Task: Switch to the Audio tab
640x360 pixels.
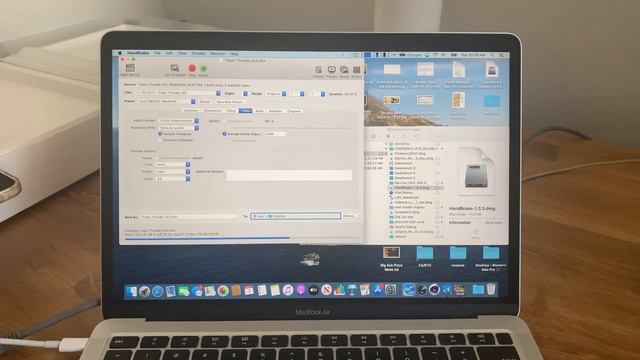Action: pyautogui.click(x=260, y=111)
